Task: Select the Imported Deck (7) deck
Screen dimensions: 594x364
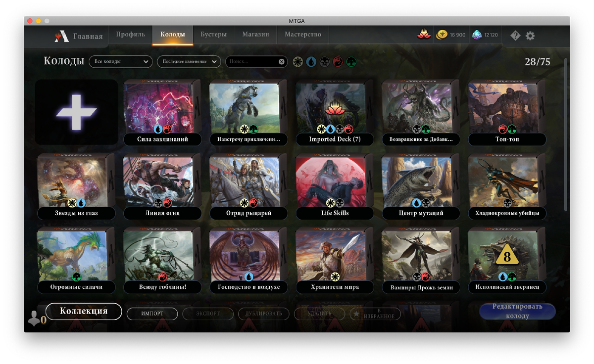Action: pyautogui.click(x=335, y=112)
